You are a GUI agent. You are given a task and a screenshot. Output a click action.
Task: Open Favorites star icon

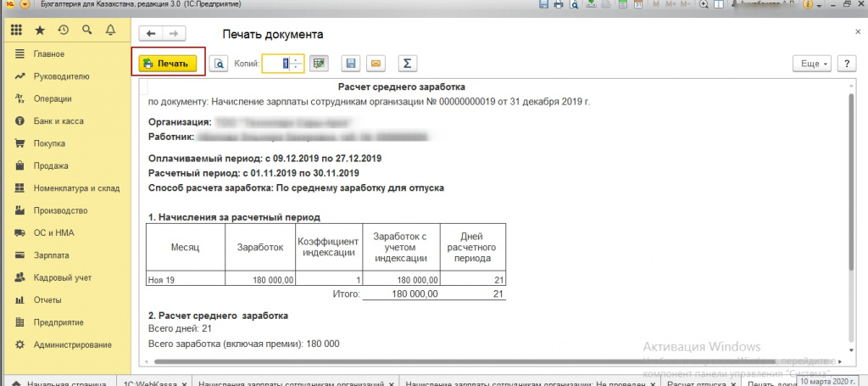[x=40, y=30]
